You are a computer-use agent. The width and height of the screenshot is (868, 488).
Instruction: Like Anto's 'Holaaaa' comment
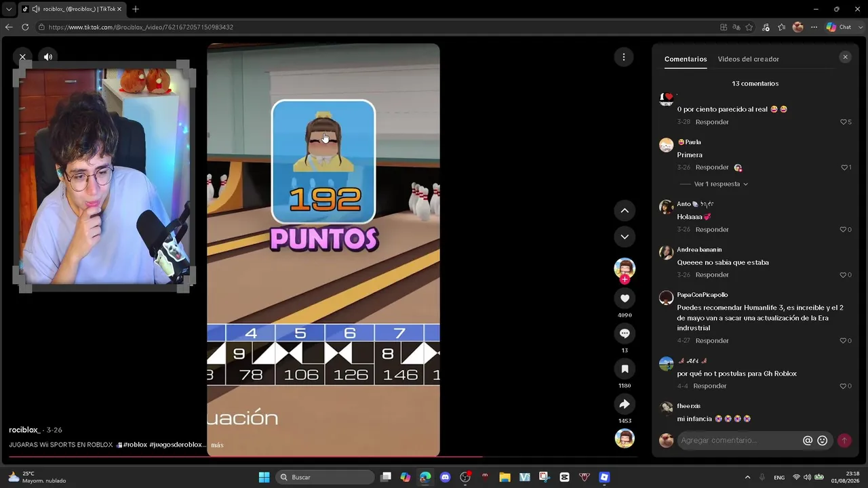(844, 230)
